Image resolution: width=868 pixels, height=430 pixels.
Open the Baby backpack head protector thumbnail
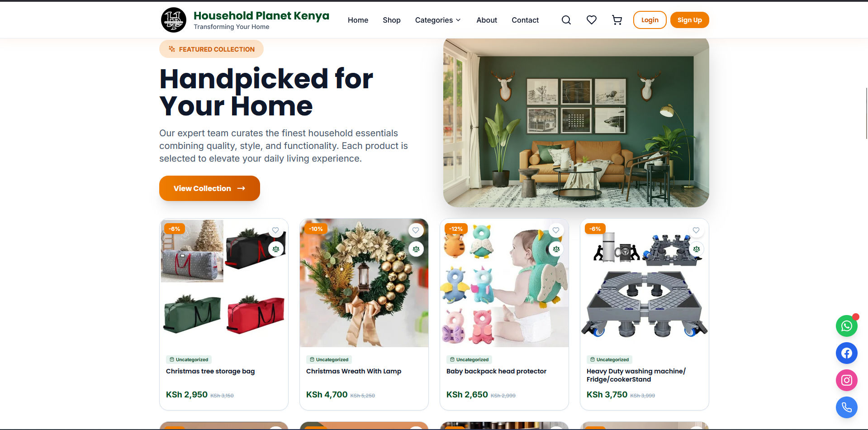504,283
